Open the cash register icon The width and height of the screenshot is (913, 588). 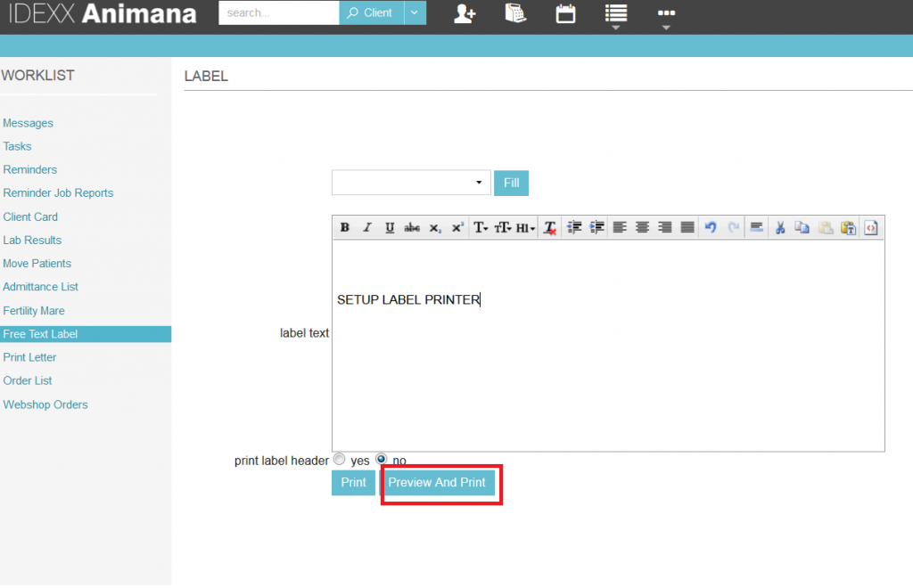point(515,13)
